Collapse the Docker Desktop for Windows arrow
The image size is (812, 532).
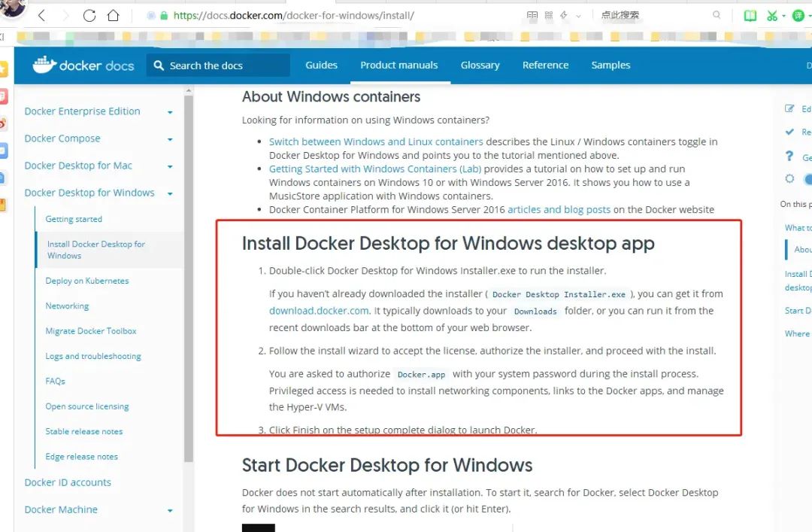(x=170, y=193)
